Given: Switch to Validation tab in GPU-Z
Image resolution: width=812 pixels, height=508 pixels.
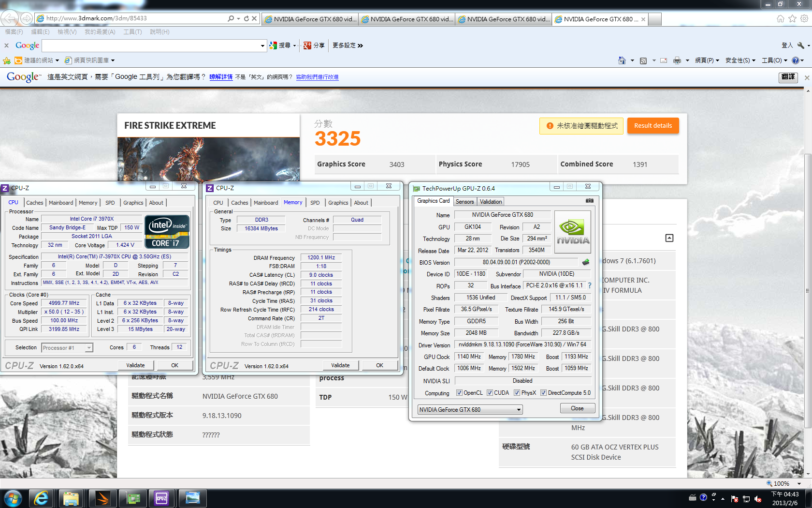Looking at the screenshot, I should pos(491,202).
